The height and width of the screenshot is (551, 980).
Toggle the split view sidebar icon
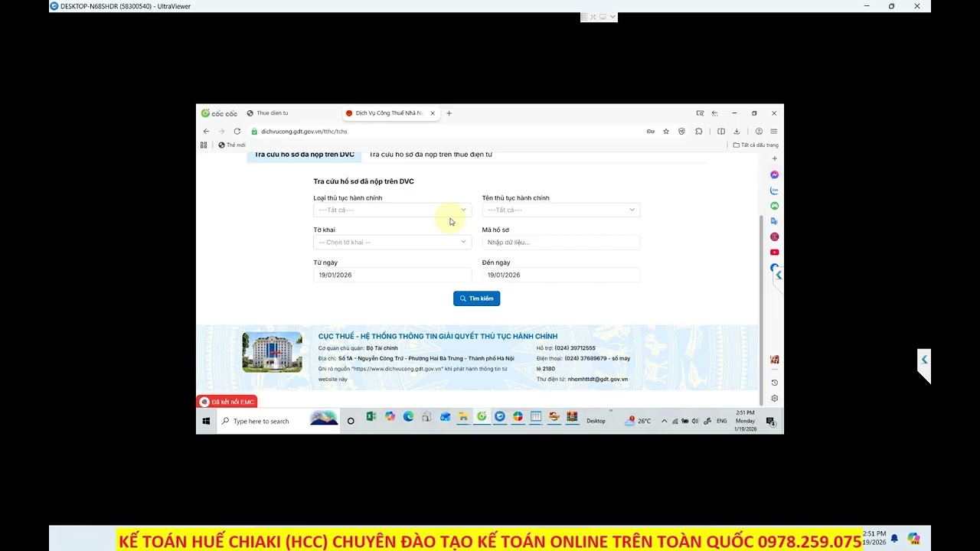pos(721,132)
